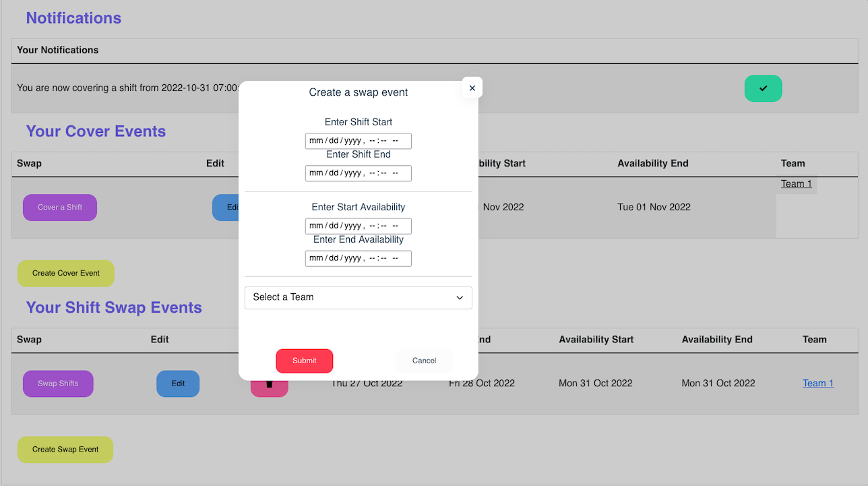Cancel the create swap event dialog
This screenshot has width=868, height=486.
tap(424, 361)
